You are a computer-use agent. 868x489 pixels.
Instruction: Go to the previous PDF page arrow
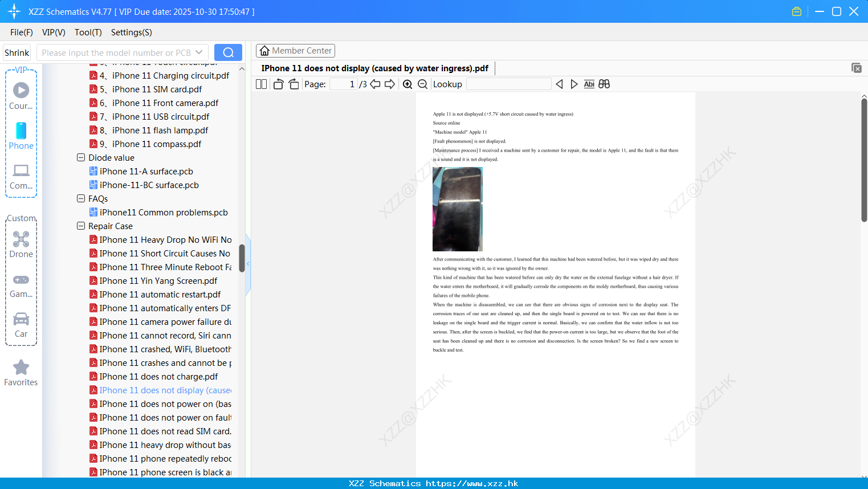pos(375,84)
